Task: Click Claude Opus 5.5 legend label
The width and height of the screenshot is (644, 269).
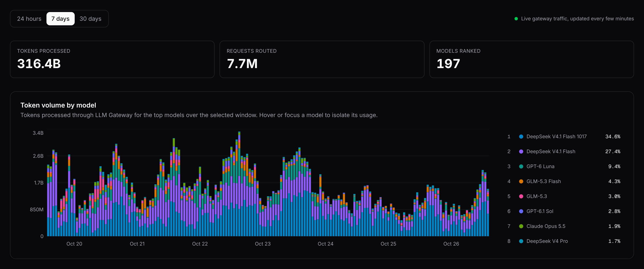Action: (546, 226)
